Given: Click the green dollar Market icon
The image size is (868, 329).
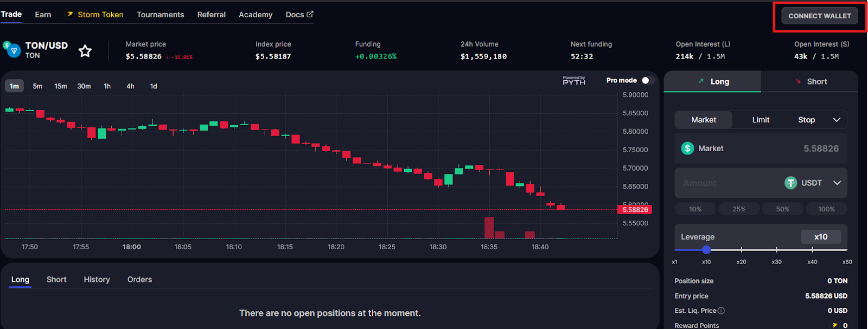Looking at the screenshot, I should click(x=687, y=149).
